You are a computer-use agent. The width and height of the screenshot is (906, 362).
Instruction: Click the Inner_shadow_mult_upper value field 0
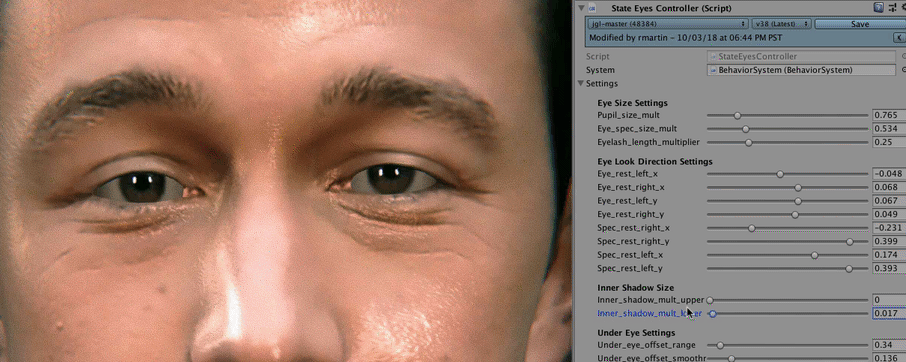coord(889,300)
